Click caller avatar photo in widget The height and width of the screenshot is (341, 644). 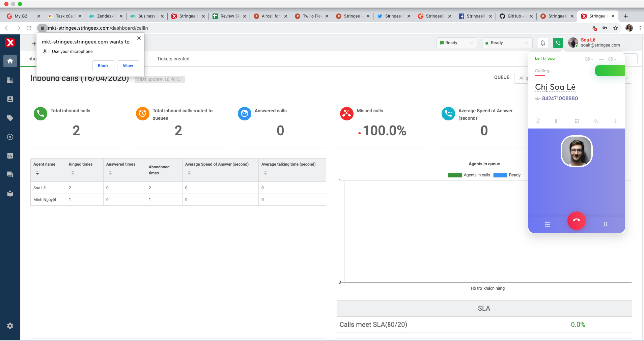[x=577, y=151]
